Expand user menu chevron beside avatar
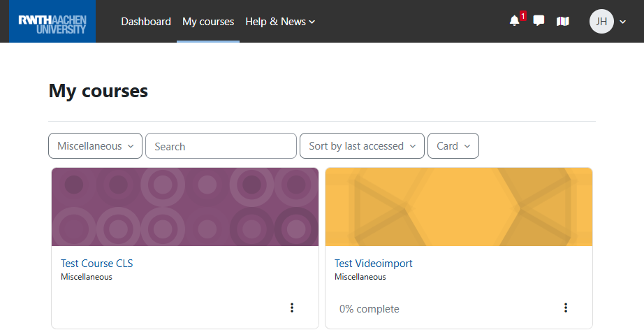644x330 pixels. coord(623,22)
